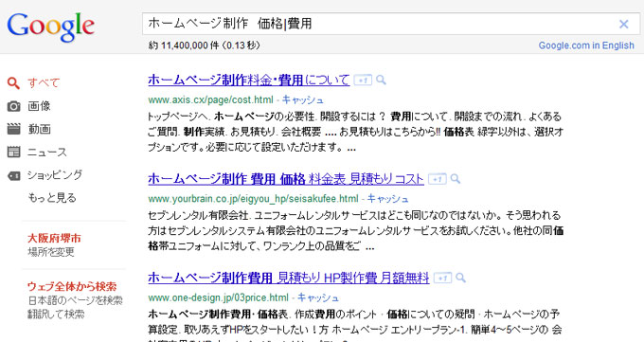Choose 日本語のページを検索 filter
The width and height of the screenshot is (644, 342).
[x=75, y=300]
